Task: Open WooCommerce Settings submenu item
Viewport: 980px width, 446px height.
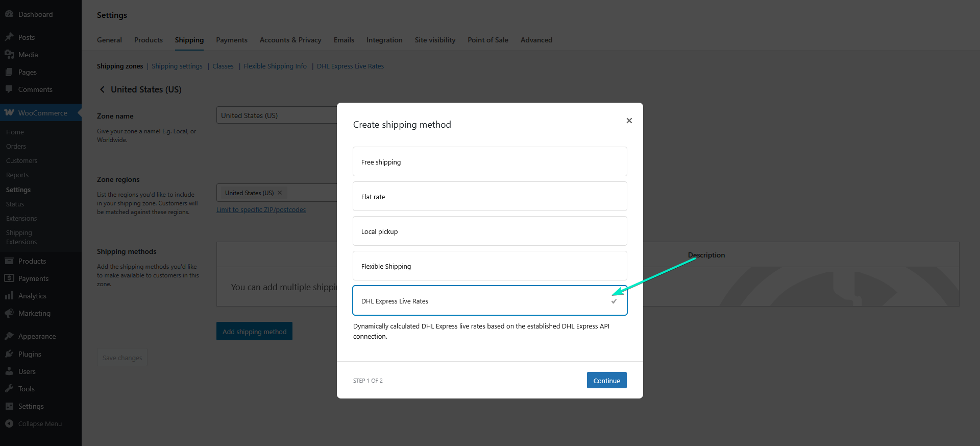Action: (x=18, y=190)
